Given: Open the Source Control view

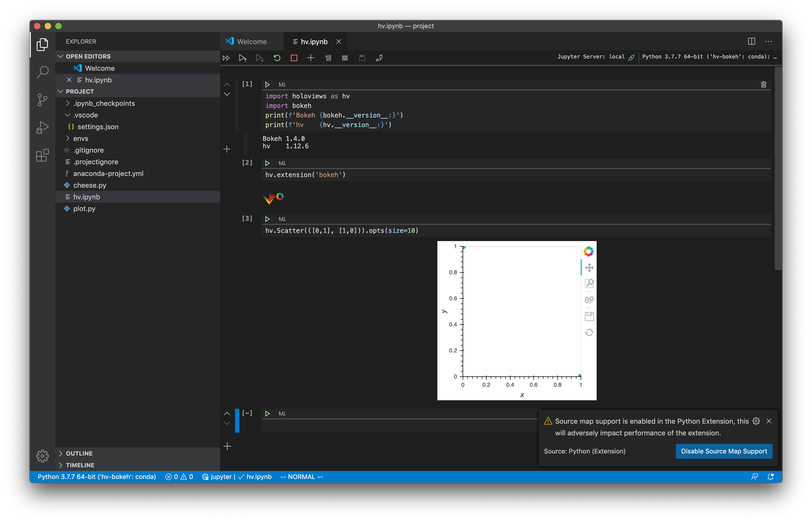Looking at the screenshot, I should coord(42,100).
